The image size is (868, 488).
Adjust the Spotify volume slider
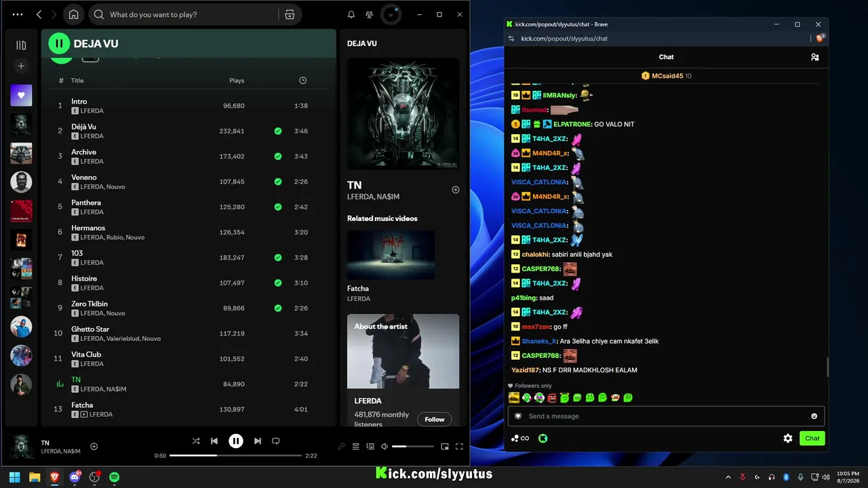(x=412, y=447)
